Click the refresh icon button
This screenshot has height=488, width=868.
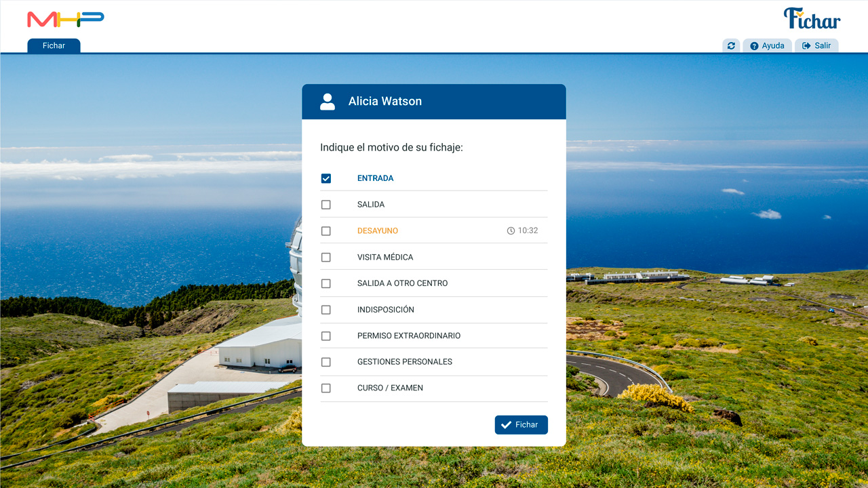(731, 45)
